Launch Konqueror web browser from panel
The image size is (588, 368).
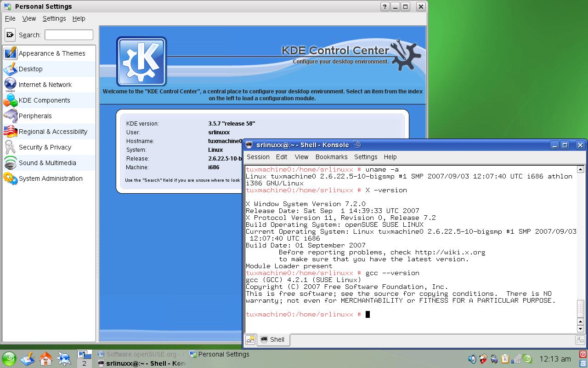click(x=64, y=359)
